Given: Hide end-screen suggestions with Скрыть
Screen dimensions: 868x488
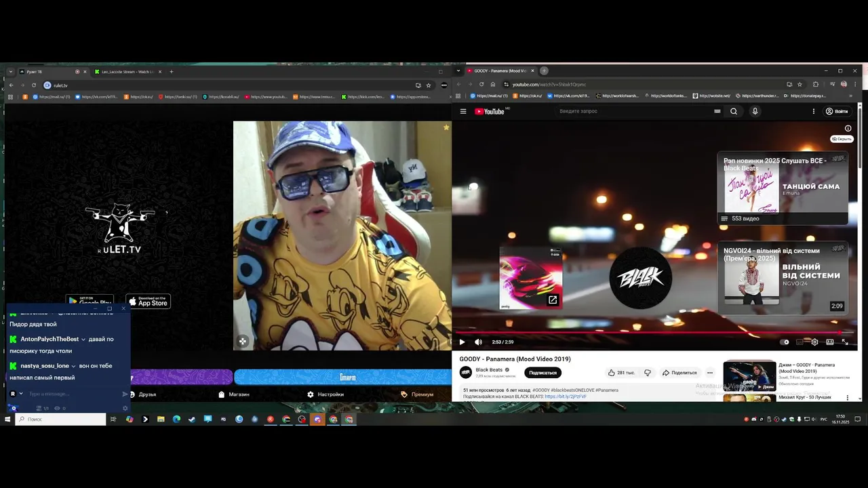Looking at the screenshot, I should click(842, 139).
